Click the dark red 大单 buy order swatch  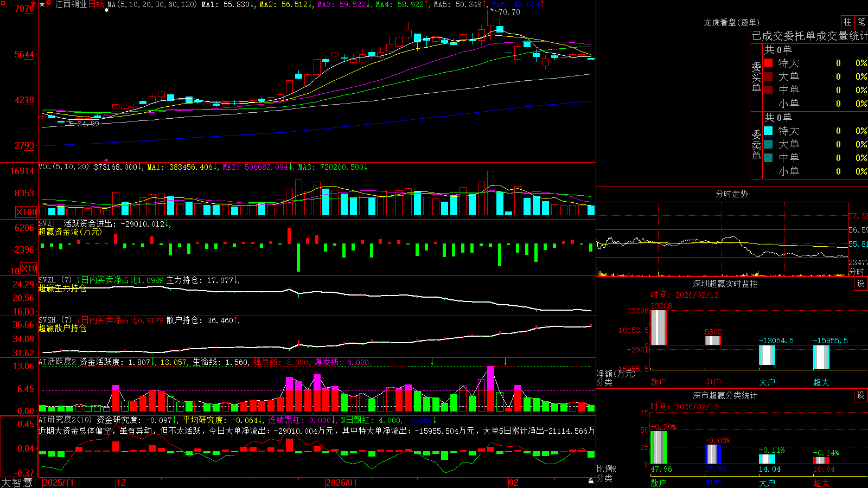(x=768, y=76)
